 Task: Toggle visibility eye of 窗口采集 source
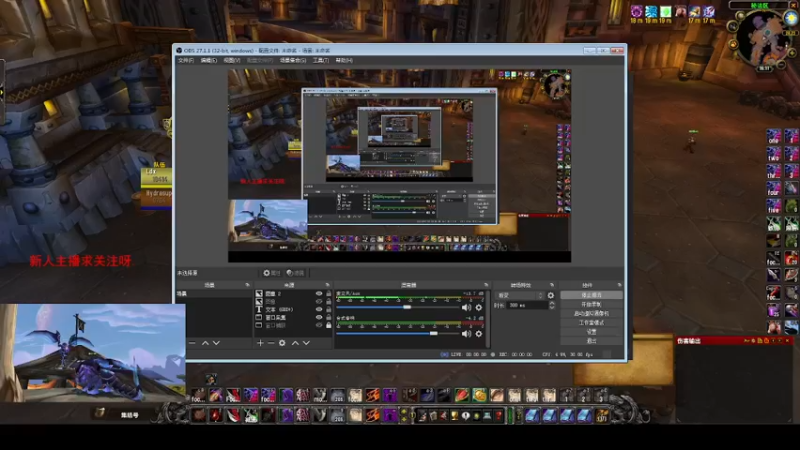(319, 317)
